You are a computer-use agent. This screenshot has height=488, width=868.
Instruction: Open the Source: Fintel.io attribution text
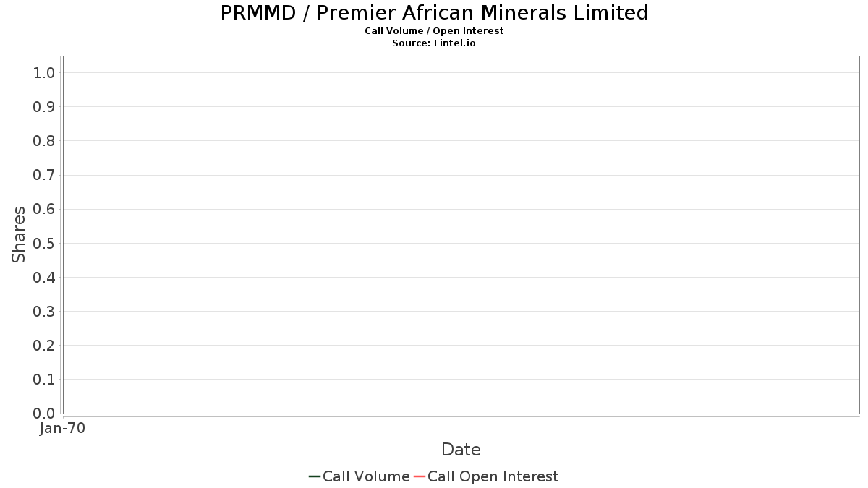tap(434, 43)
